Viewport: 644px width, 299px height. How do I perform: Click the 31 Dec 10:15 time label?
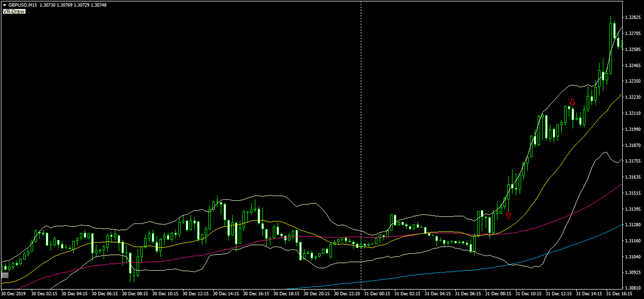tap(528, 294)
